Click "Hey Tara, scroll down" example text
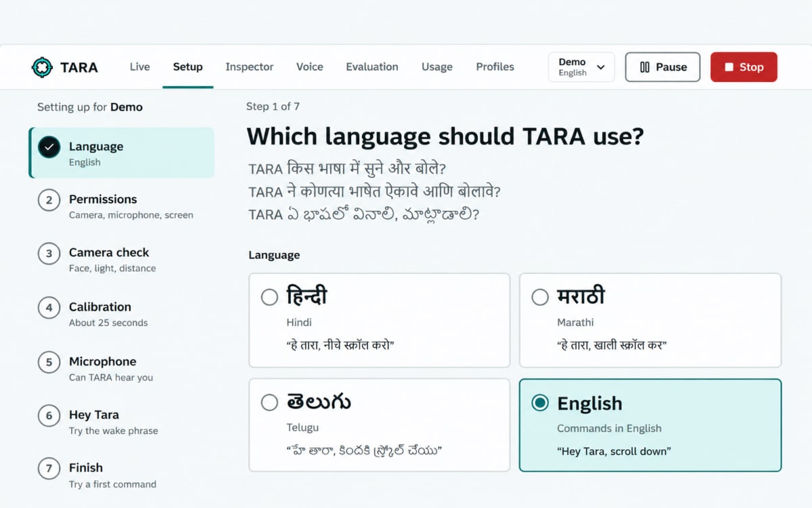Screen dimensions: 812x508 (x=614, y=451)
